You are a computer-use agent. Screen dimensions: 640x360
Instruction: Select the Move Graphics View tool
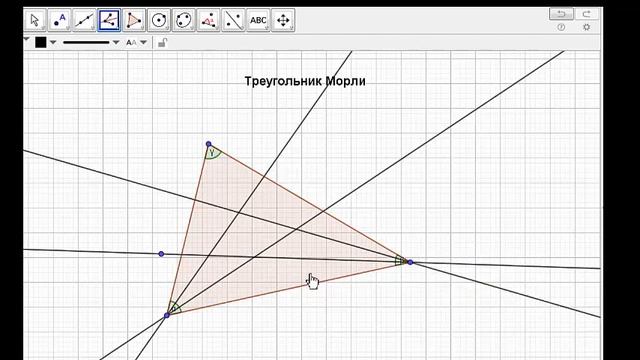coord(283,20)
